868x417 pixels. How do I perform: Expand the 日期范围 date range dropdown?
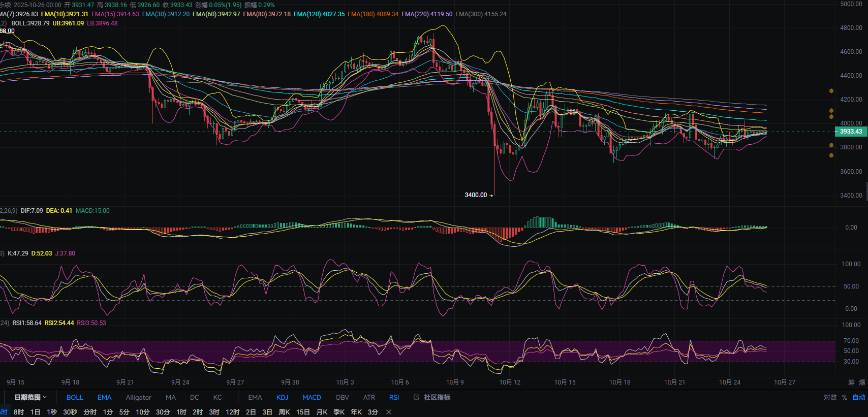(30, 397)
